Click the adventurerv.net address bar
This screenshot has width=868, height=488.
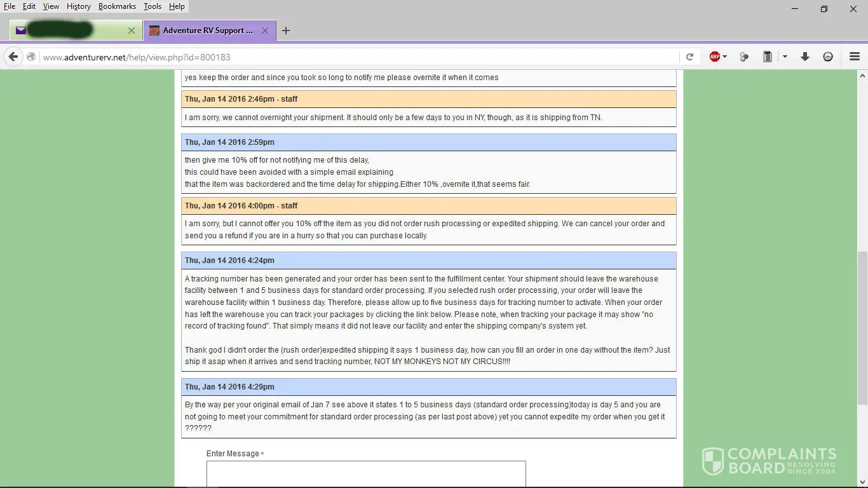[356, 57]
